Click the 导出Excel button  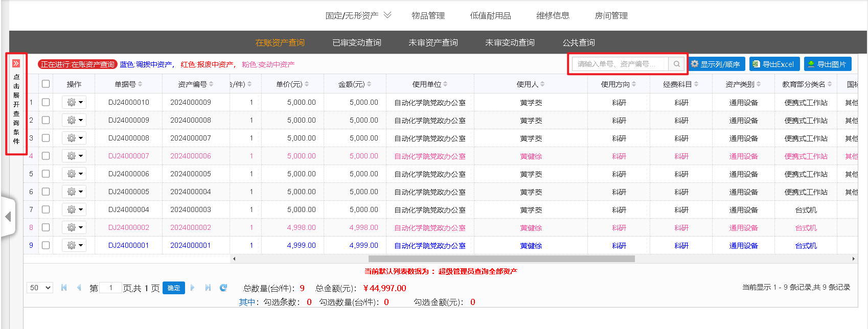click(x=772, y=64)
